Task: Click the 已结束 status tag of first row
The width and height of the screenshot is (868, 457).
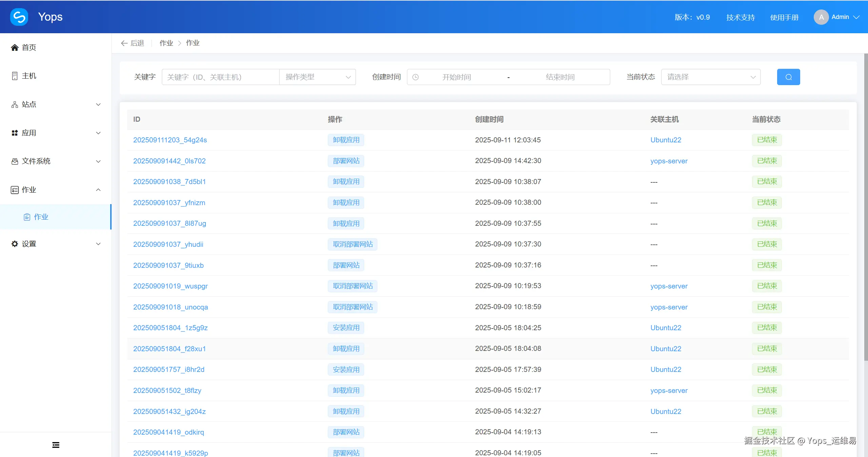Action: click(767, 140)
